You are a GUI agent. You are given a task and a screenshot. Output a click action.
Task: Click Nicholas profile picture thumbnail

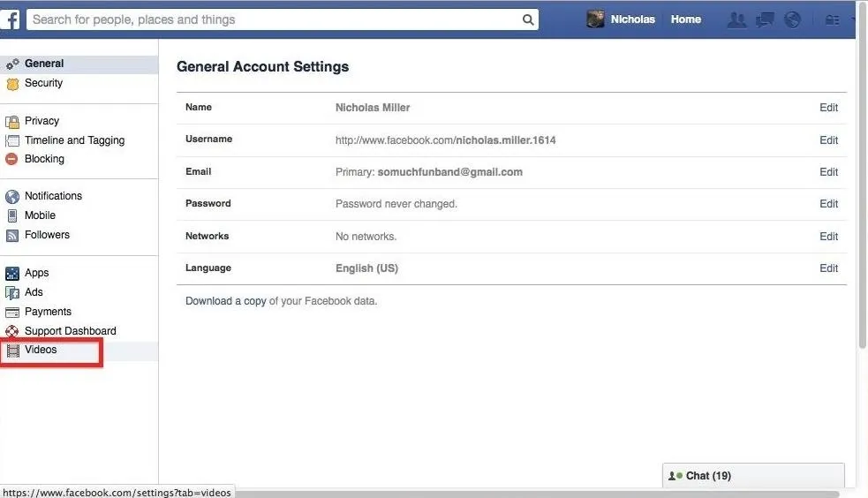pos(595,19)
